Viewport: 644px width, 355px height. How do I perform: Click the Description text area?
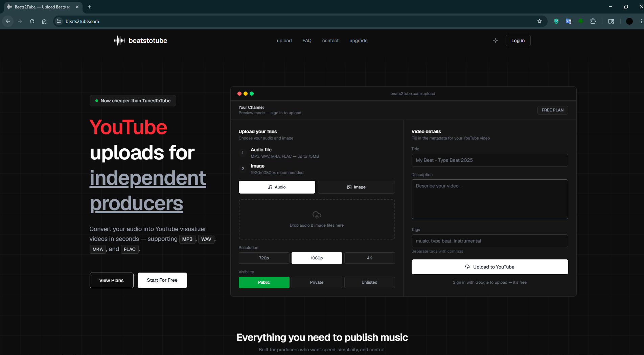pyautogui.click(x=490, y=199)
